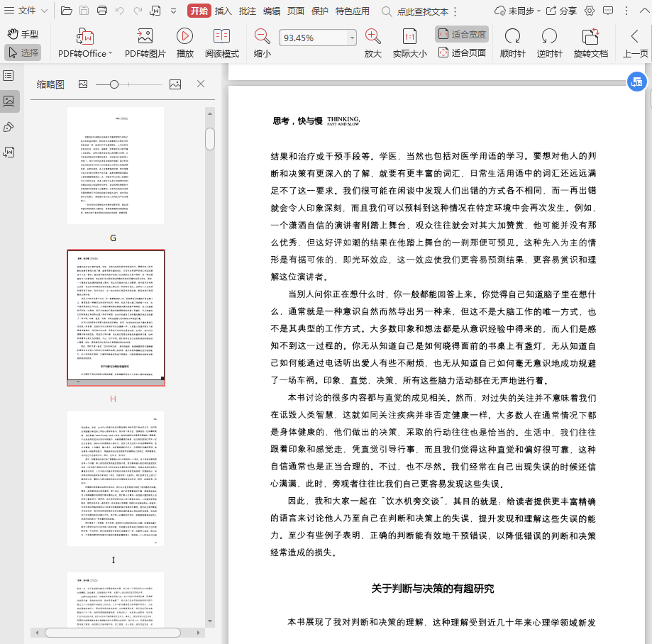Screen dimensions: 652x644
Task: Click the blue floating translate button
Action: coord(636,82)
